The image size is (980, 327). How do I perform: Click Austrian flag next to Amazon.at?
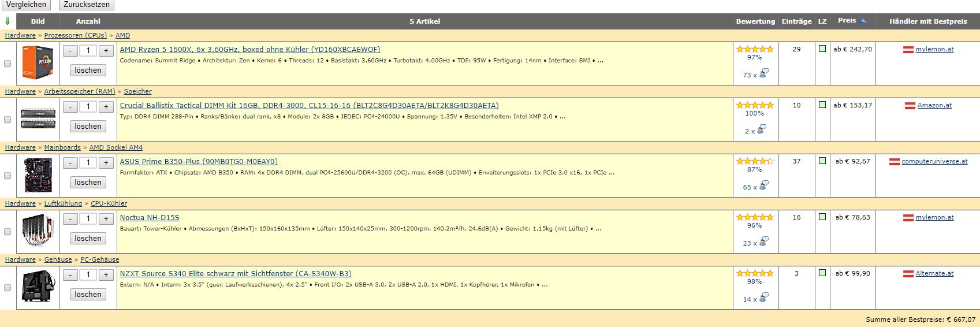[x=910, y=106]
